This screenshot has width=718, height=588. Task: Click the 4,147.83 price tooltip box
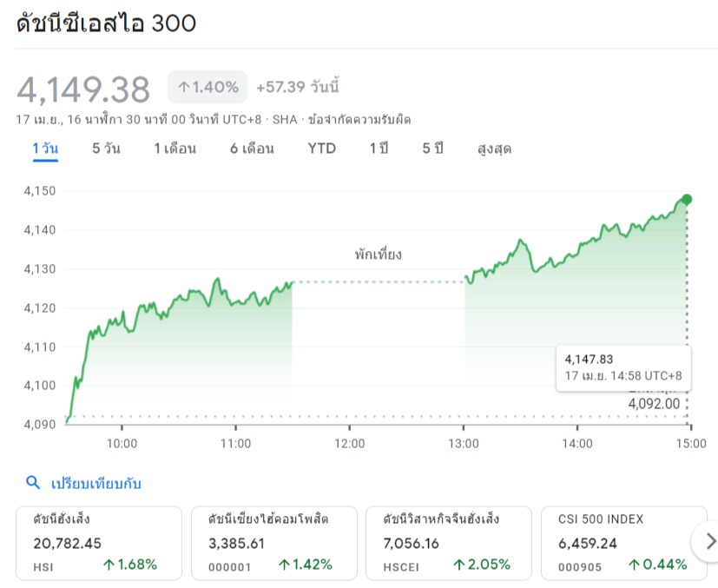pos(623,367)
